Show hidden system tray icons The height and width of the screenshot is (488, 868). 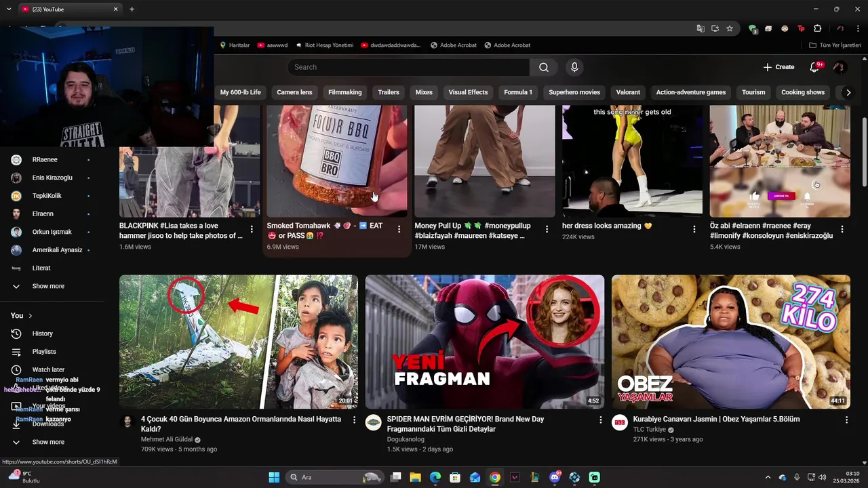(768, 477)
